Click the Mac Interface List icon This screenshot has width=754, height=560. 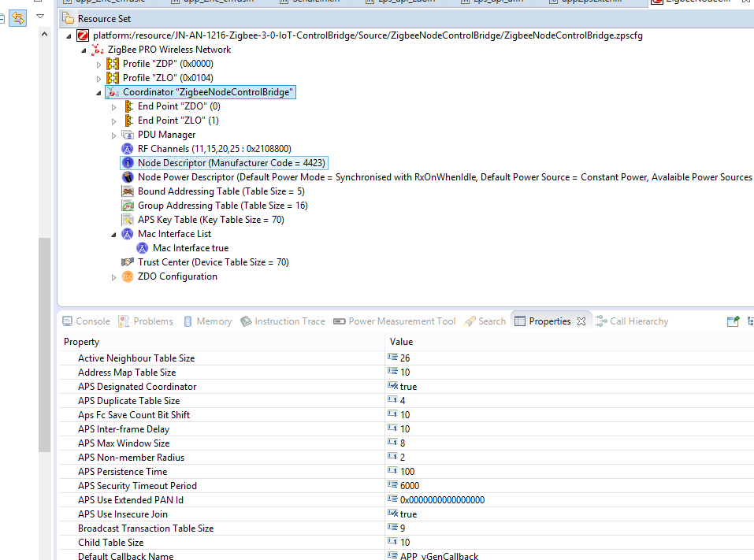tap(128, 234)
